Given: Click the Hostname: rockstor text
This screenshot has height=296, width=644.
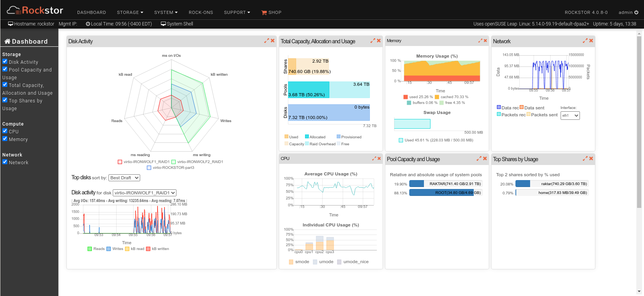Looking at the screenshot, I should (34, 24).
